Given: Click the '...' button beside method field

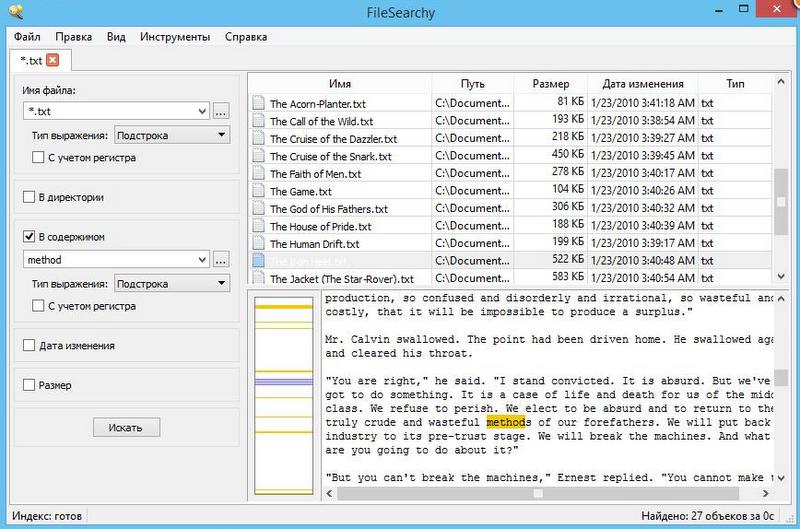Looking at the screenshot, I should click(x=221, y=260).
